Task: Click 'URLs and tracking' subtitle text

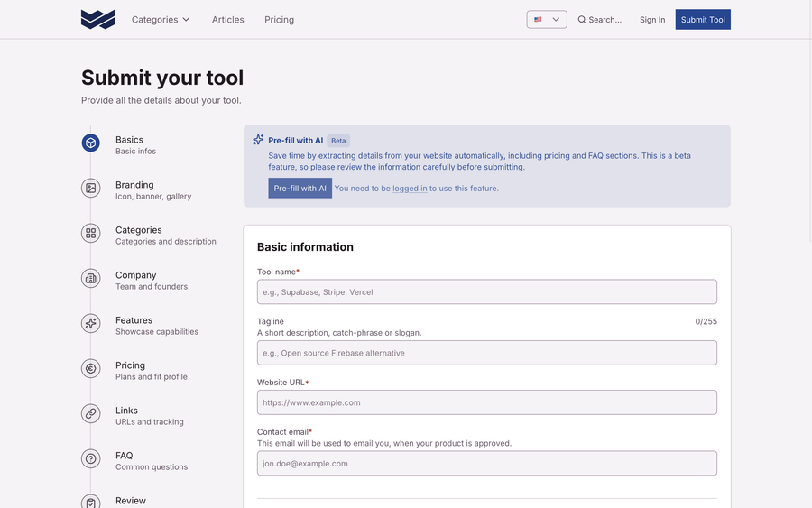Action: tap(149, 421)
